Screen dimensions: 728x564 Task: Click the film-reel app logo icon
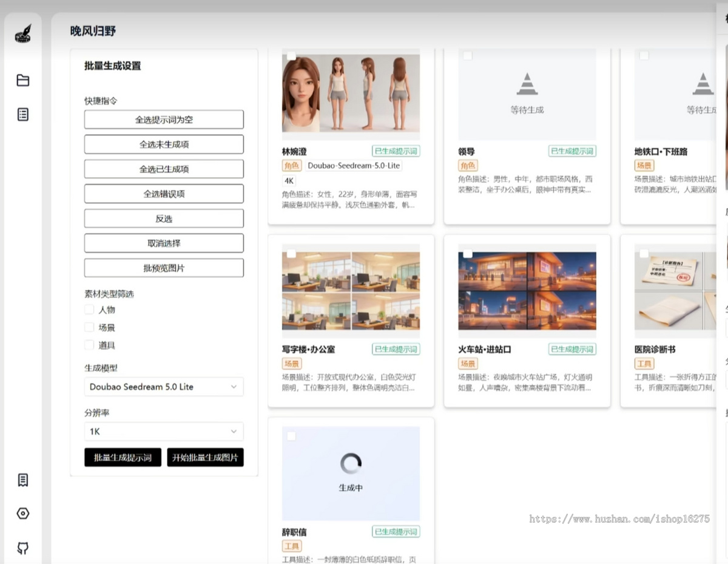tap(23, 34)
